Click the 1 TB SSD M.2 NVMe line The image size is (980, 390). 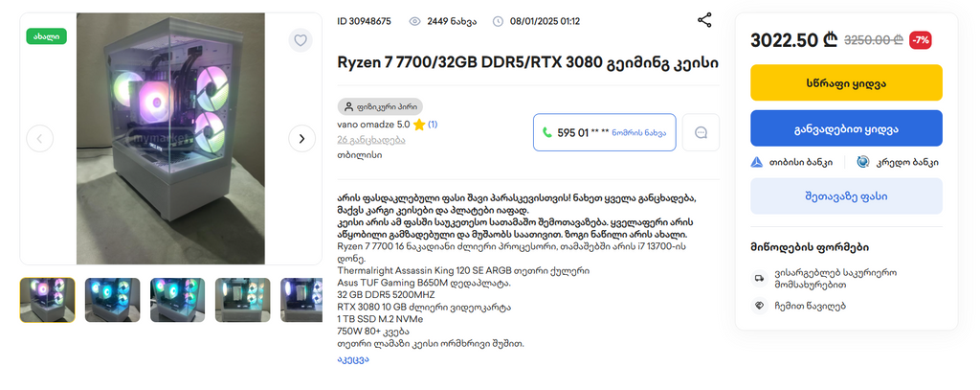(380, 319)
